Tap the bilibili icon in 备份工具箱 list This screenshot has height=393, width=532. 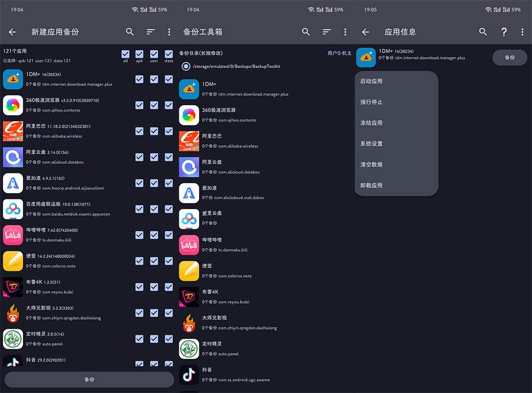pyautogui.click(x=189, y=245)
